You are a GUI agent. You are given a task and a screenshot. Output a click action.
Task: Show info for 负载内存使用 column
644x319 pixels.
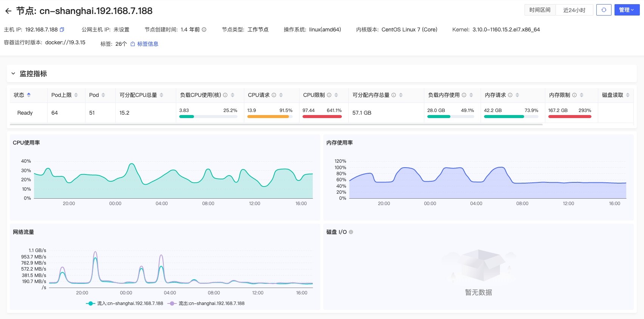464,95
